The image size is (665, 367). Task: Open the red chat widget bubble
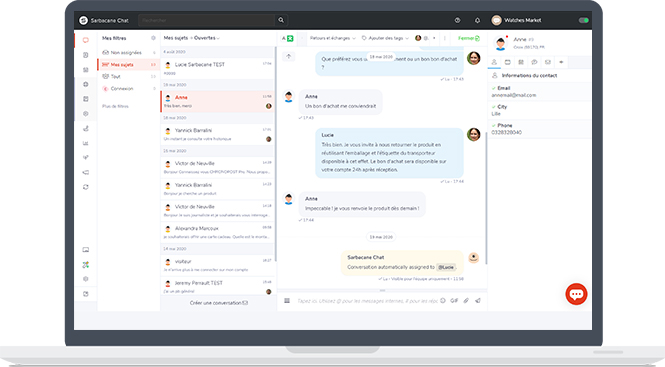click(576, 294)
